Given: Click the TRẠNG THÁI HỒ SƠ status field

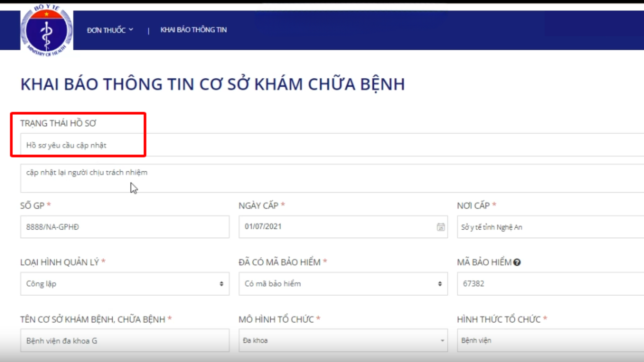Looking at the screenshot, I should 332,145.
